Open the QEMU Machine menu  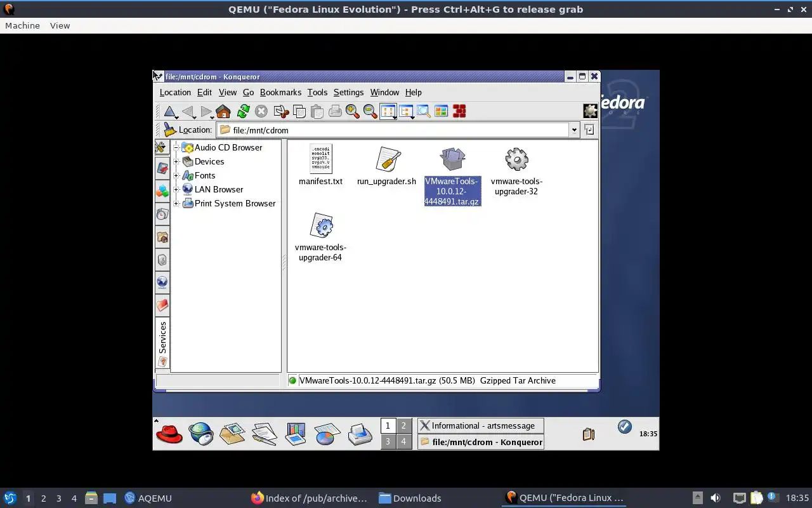[x=22, y=25]
